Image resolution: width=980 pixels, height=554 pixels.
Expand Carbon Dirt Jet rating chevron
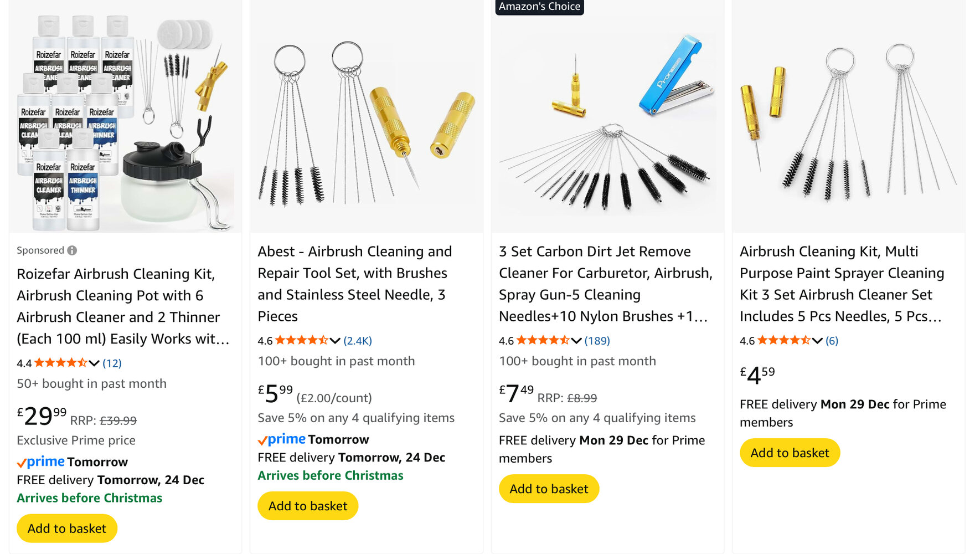click(x=576, y=341)
